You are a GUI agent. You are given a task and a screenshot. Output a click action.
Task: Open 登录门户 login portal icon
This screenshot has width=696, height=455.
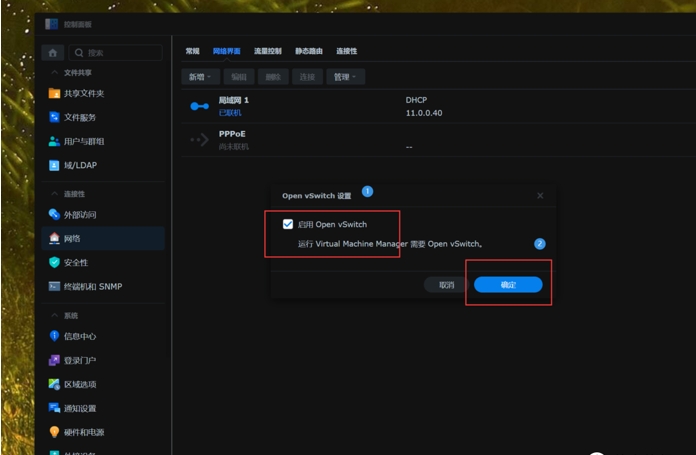coord(54,360)
